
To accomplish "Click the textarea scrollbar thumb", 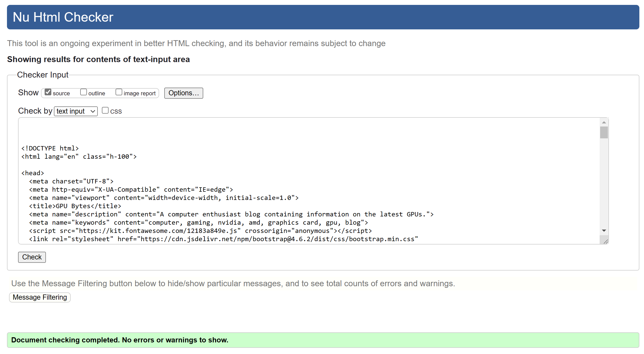I will coord(604,133).
